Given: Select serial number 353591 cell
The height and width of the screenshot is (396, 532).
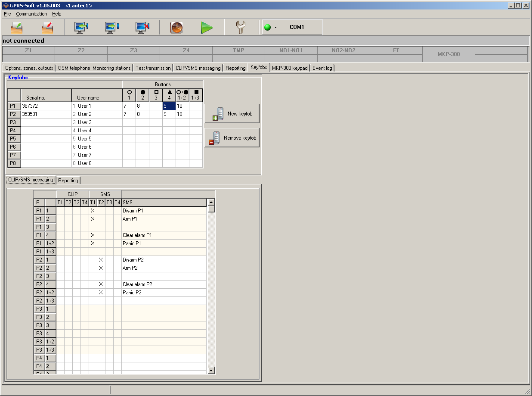Looking at the screenshot, I should tap(46, 114).
